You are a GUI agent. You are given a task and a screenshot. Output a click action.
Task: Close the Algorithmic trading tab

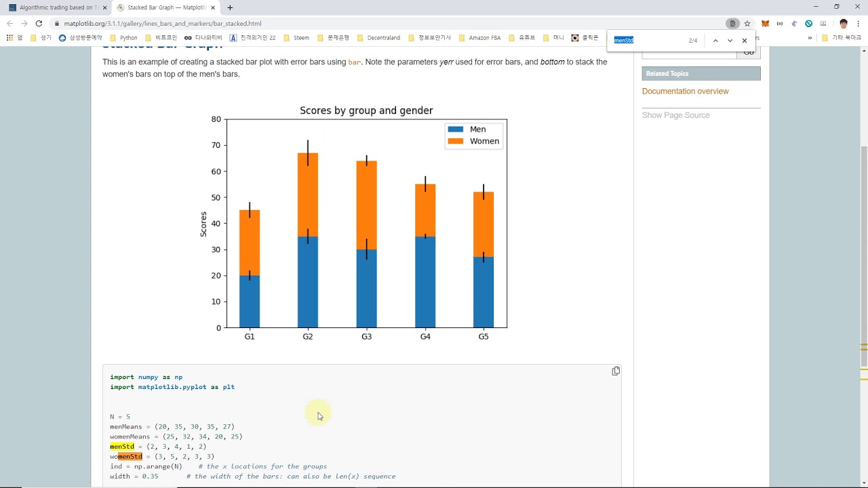(104, 7)
